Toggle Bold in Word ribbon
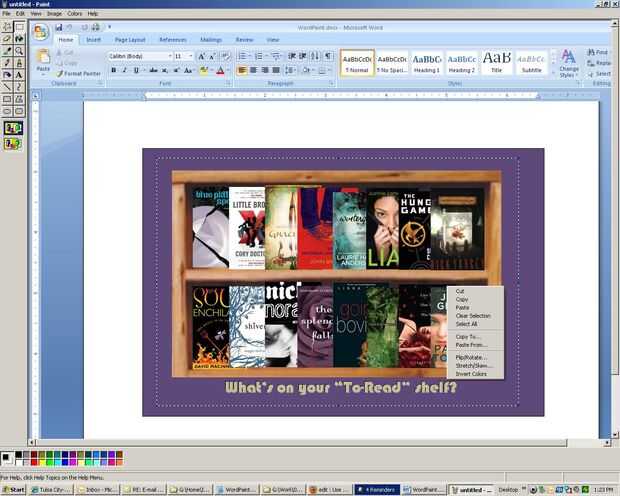The width and height of the screenshot is (620, 496). click(114, 70)
